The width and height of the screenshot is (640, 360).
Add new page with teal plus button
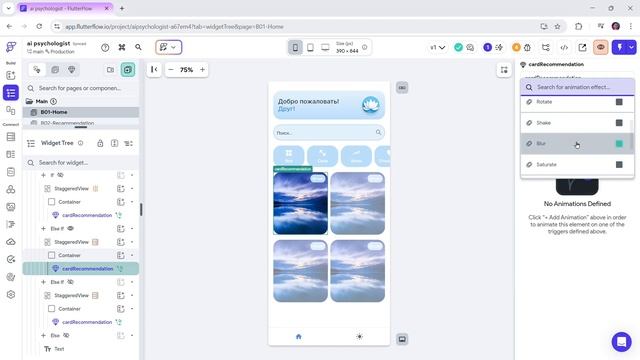(128, 70)
